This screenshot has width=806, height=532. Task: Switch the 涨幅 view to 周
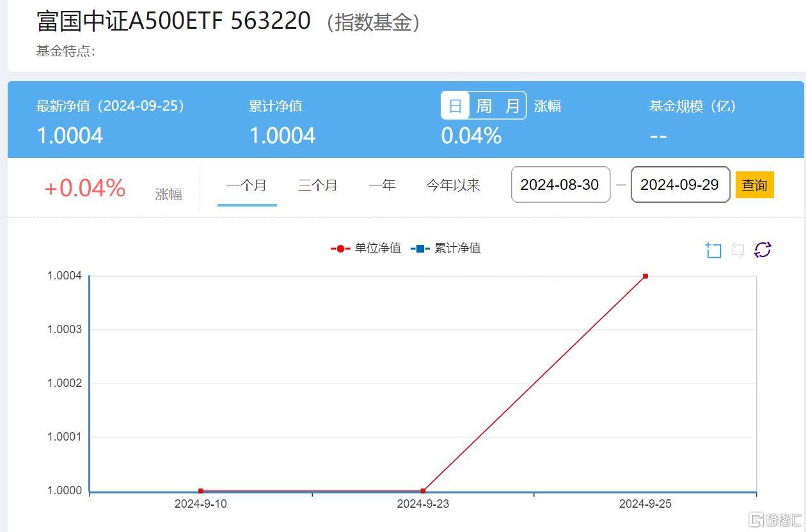tap(483, 105)
